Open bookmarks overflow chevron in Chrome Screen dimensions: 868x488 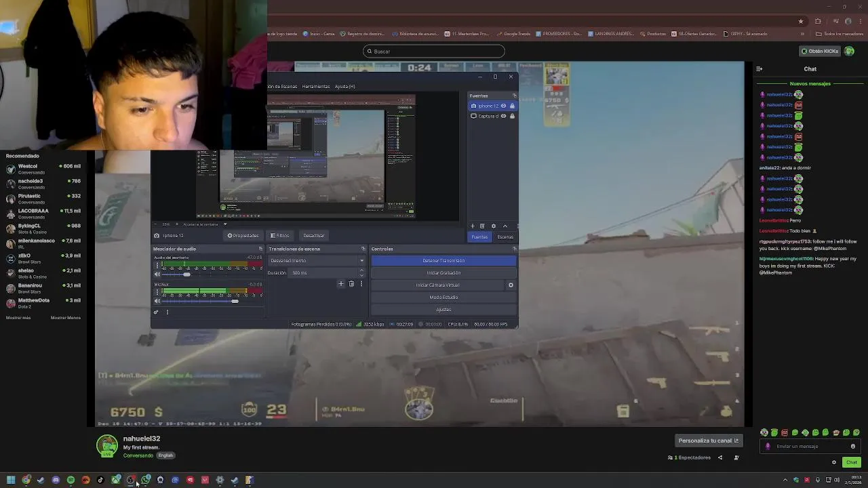[802, 33]
